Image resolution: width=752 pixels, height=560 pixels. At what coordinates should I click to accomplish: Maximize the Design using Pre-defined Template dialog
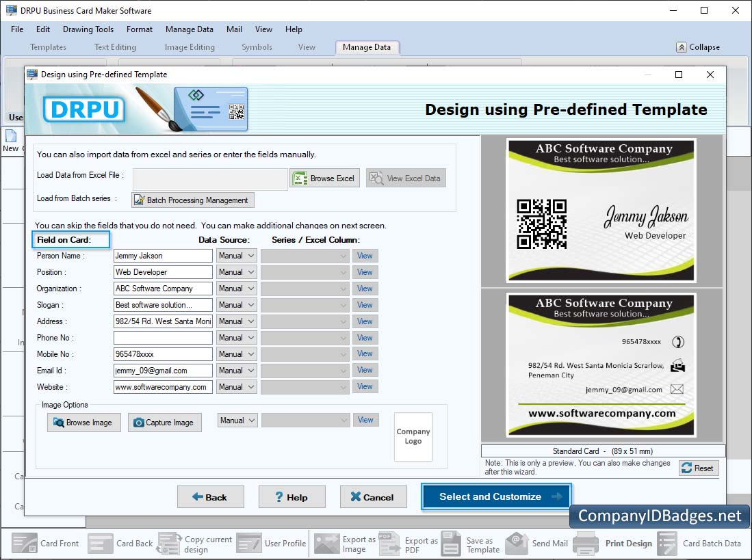pos(679,75)
